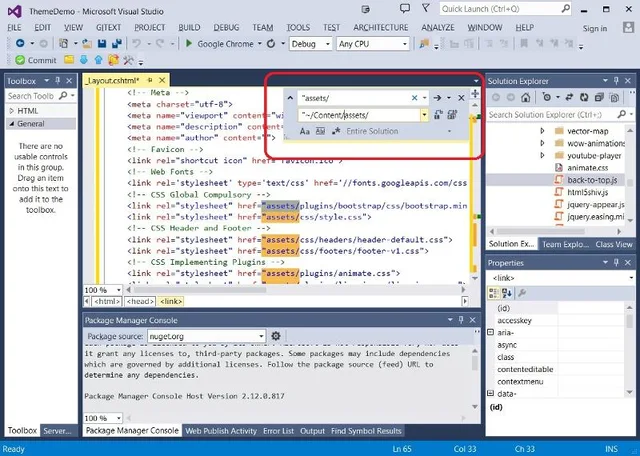Save the current file with Save icon
Viewport: 640px width, 456px height.
click(102, 43)
